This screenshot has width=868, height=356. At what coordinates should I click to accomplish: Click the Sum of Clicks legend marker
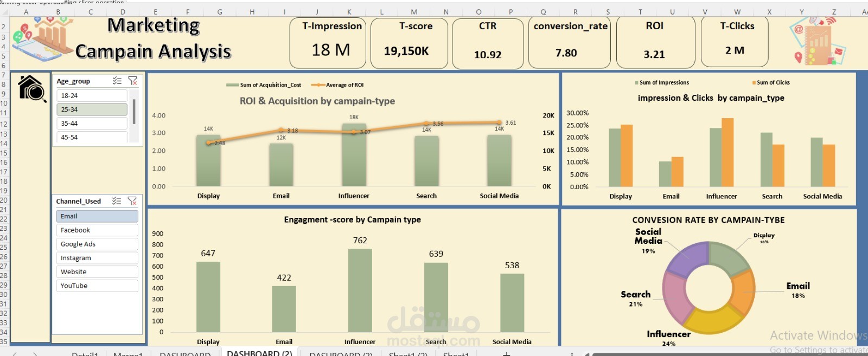coord(754,83)
